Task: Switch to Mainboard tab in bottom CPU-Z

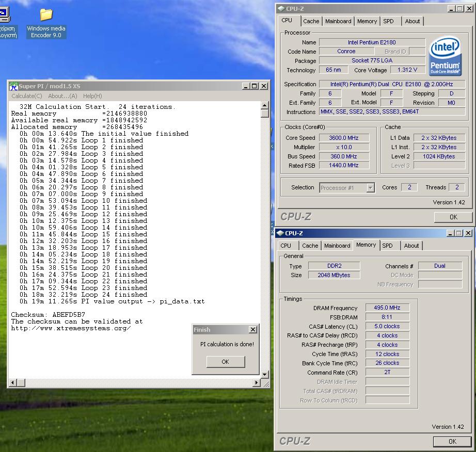Action: pyautogui.click(x=337, y=246)
